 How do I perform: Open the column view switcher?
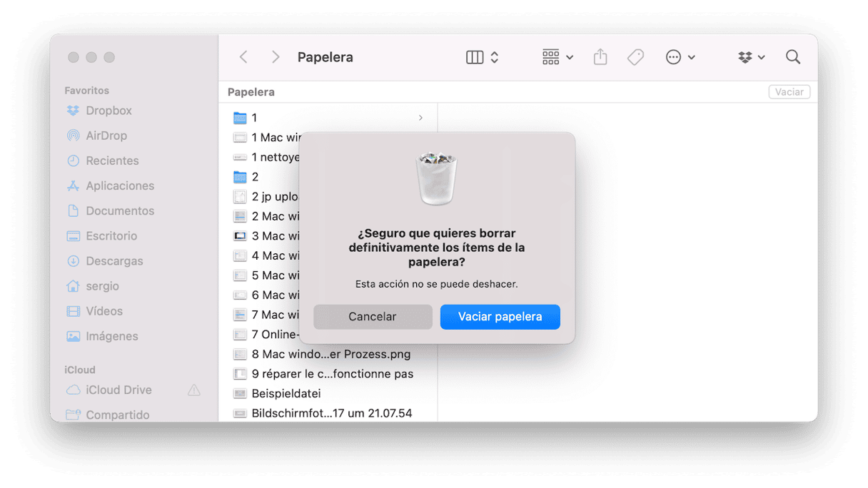[482, 57]
